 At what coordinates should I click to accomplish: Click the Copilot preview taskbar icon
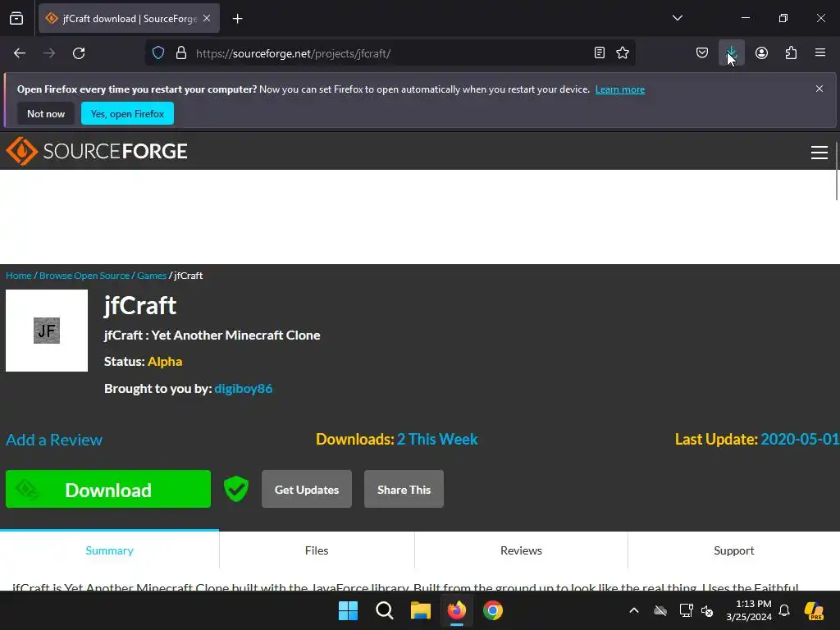pos(814,610)
